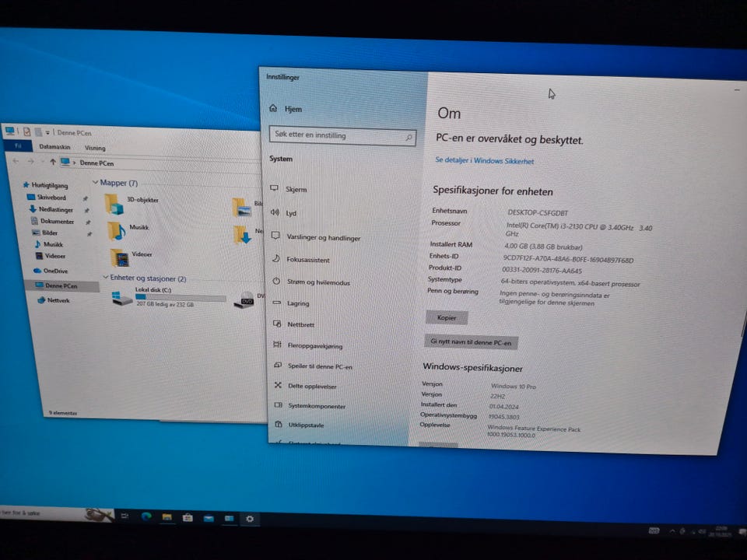747x560 pixels.
Task: Click the Forward arrow in File Explorer
Action: (x=31, y=162)
